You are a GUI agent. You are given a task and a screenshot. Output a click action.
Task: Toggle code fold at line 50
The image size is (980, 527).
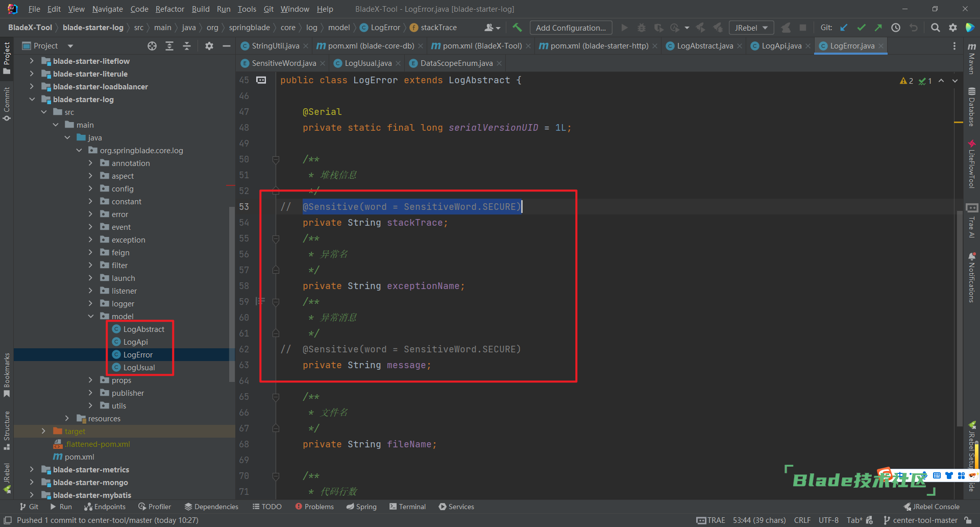coord(276,159)
